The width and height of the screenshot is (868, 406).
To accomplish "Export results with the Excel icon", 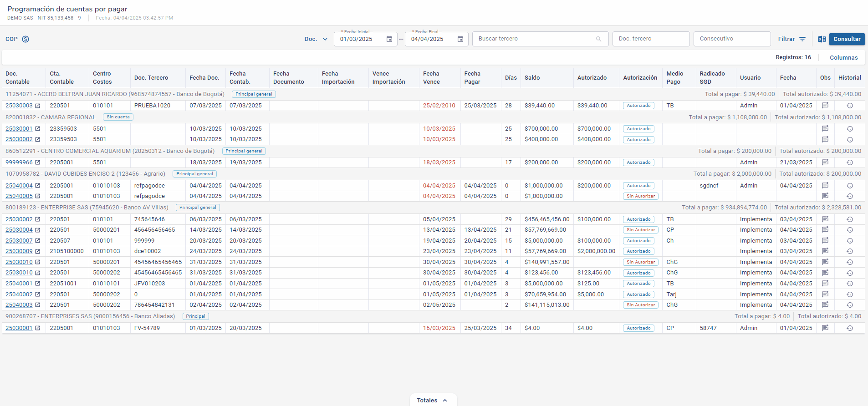I will point(822,39).
